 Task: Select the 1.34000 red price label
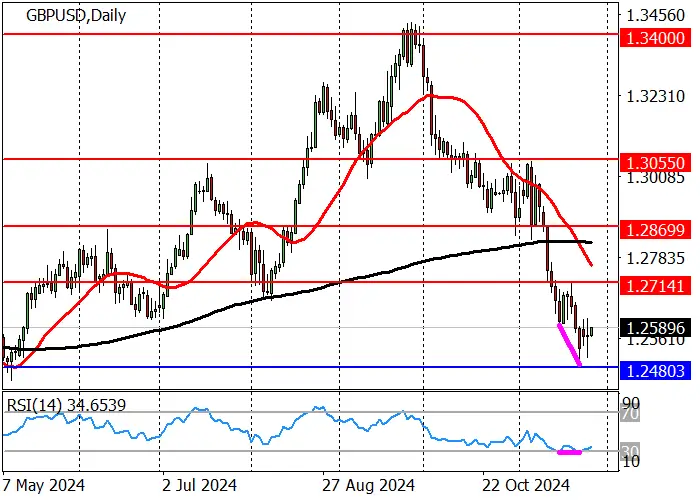click(655, 38)
